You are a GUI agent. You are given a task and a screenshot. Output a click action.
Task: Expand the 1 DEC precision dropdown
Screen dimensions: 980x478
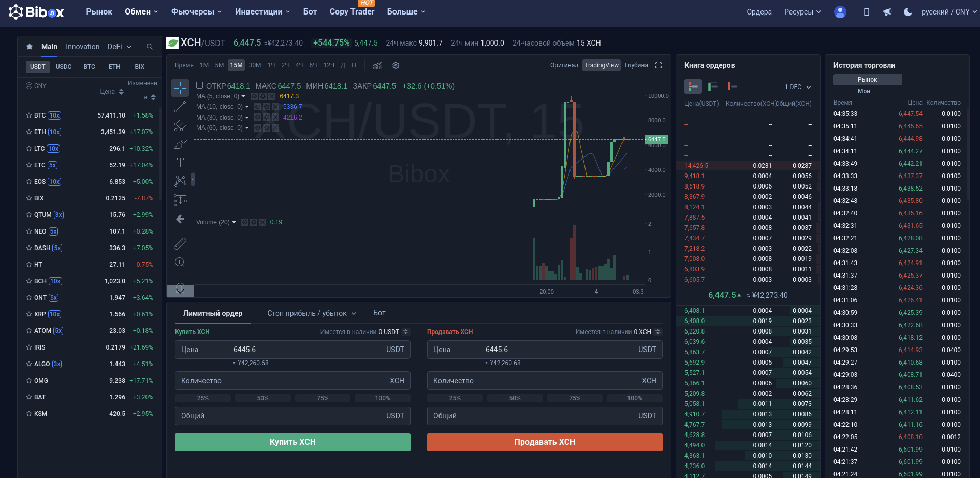(798, 87)
